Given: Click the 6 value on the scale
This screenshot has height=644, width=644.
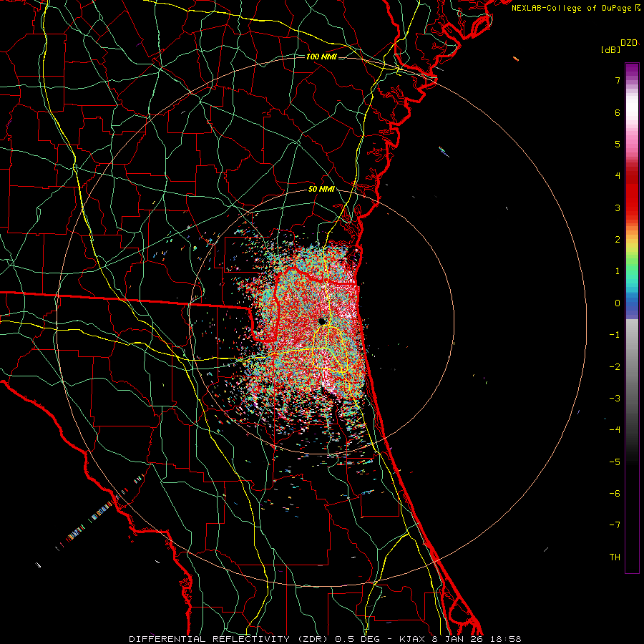Looking at the screenshot, I should point(618,112).
